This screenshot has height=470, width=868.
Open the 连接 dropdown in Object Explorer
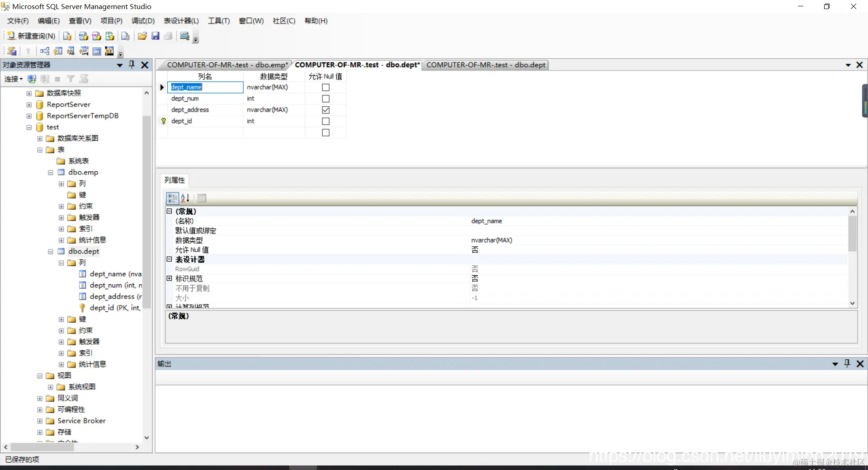(14, 79)
